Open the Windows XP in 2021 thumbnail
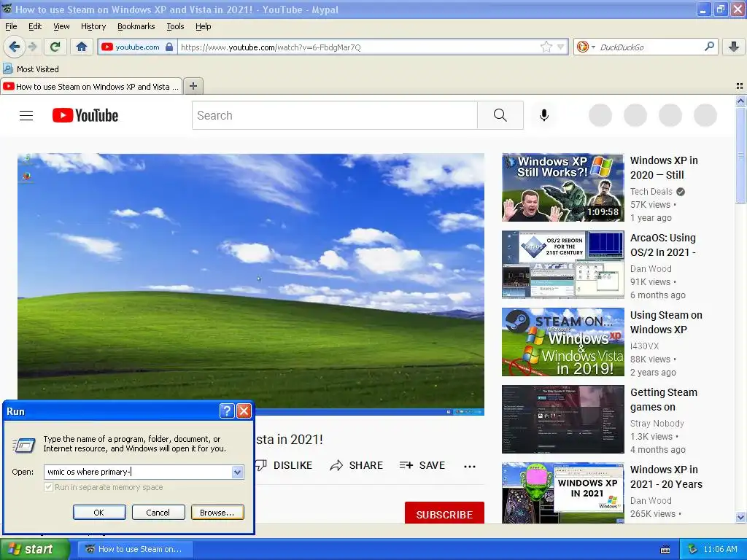The height and width of the screenshot is (560, 747). click(x=562, y=493)
